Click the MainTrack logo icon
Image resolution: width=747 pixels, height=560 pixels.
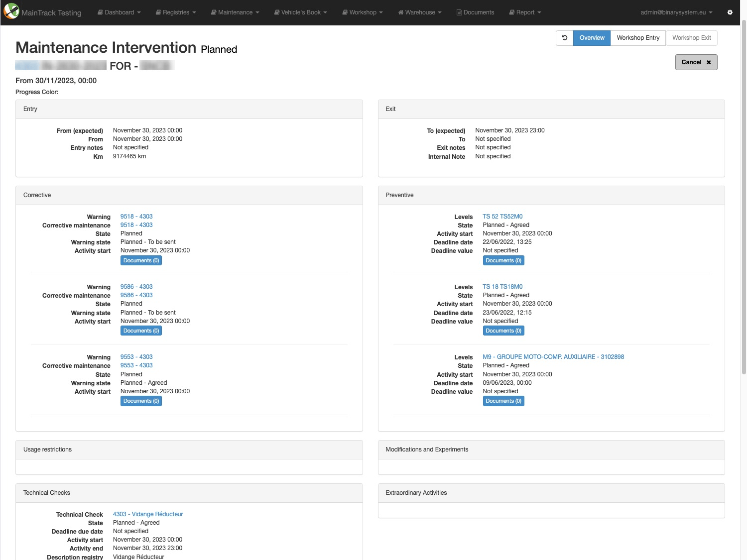coord(11,11)
